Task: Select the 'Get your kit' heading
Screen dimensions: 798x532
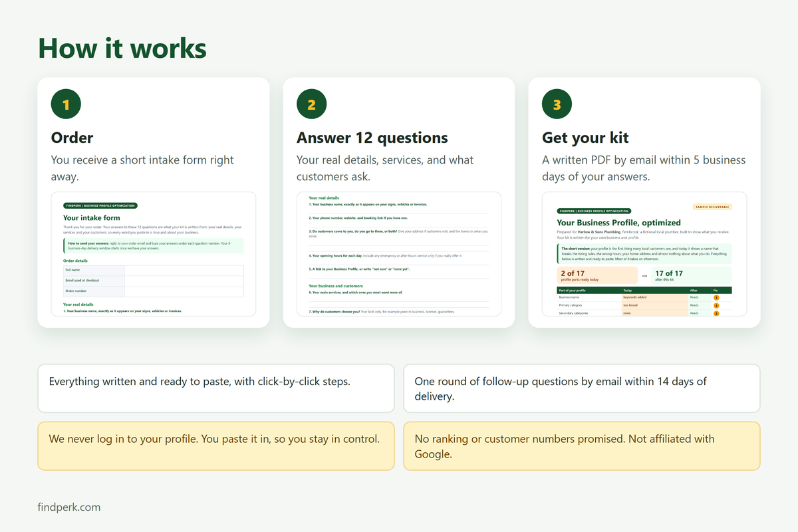Action: pos(585,138)
